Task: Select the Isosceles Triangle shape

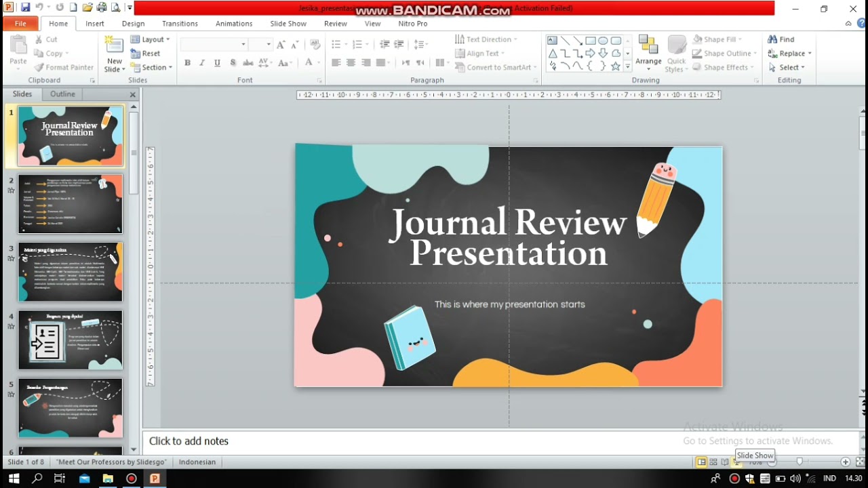Action: tap(552, 54)
